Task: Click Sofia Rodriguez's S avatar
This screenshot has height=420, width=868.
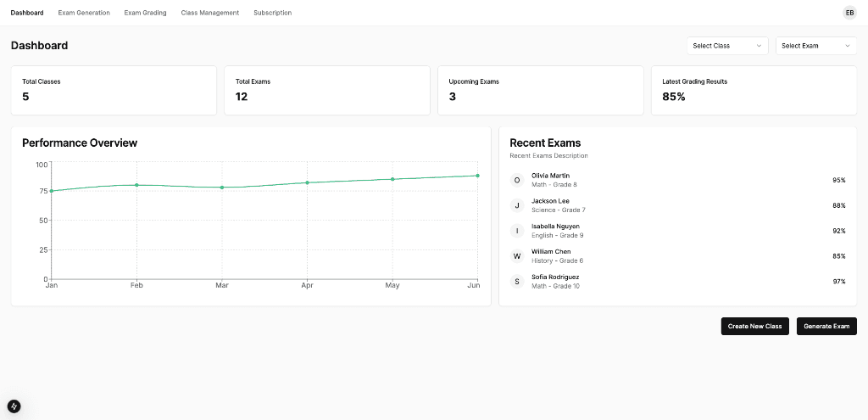Action: click(x=517, y=282)
